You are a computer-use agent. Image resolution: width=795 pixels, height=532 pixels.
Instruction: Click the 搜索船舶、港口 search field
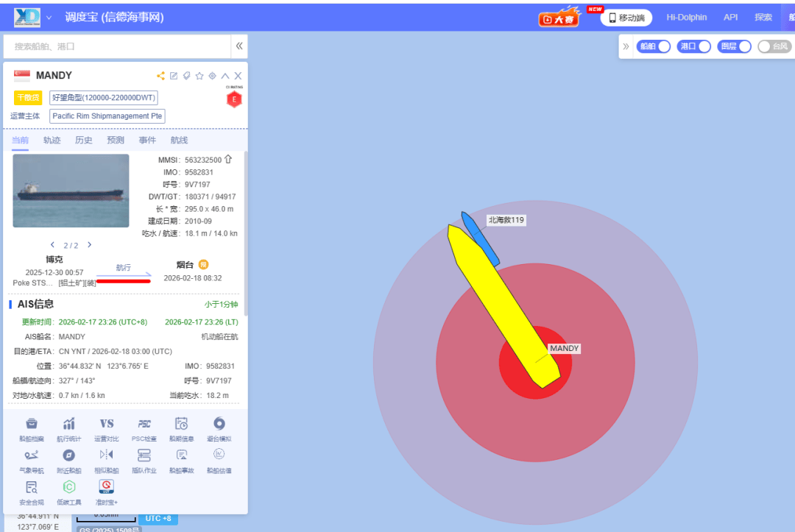point(118,46)
